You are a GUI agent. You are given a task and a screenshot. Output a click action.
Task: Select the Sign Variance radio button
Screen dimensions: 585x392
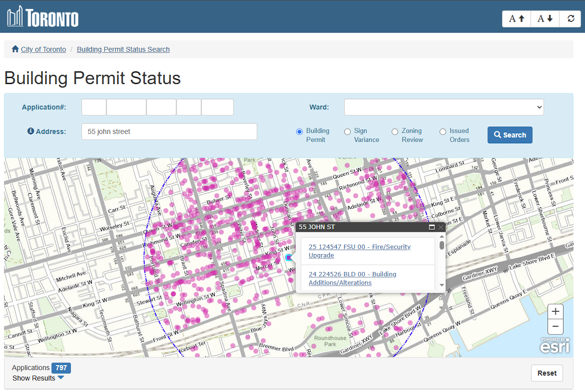pyautogui.click(x=348, y=132)
